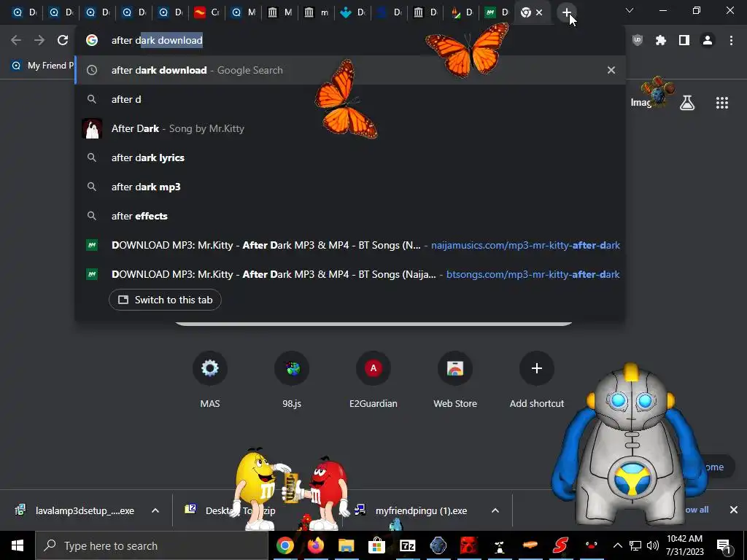Close the downloads bar
Viewport: 747px width, 560px height.
[734, 510]
